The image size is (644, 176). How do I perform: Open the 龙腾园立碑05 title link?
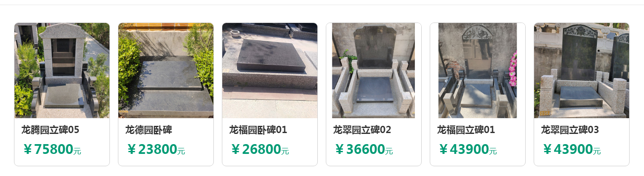pos(50,130)
